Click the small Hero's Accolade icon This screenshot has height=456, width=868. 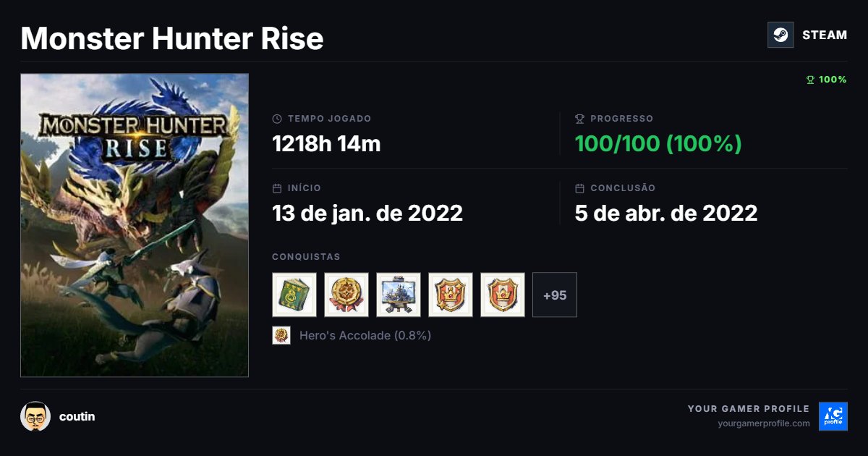[281, 335]
